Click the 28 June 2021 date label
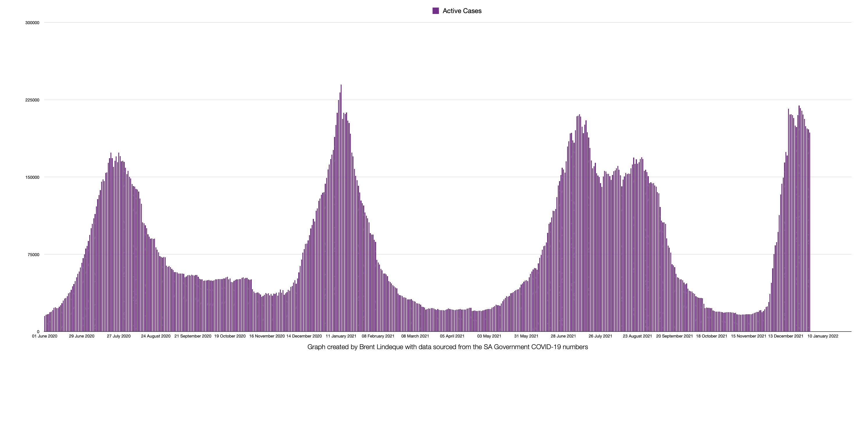 pos(563,336)
